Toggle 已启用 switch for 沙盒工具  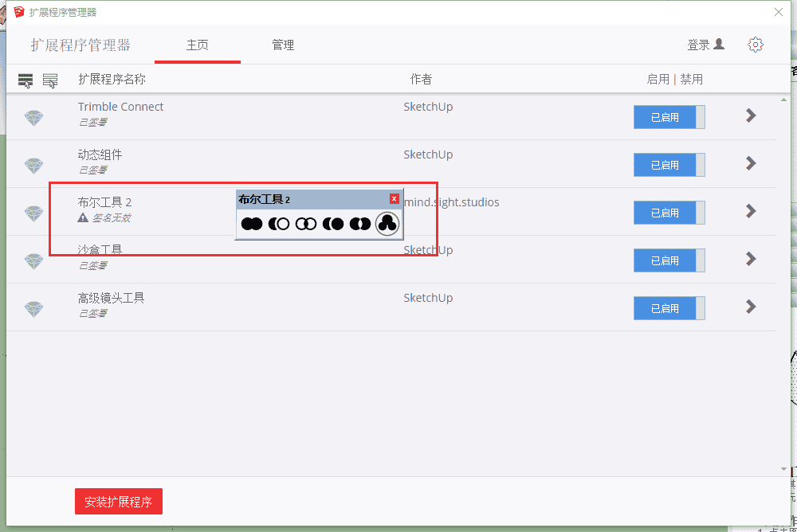pyautogui.click(x=669, y=260)
